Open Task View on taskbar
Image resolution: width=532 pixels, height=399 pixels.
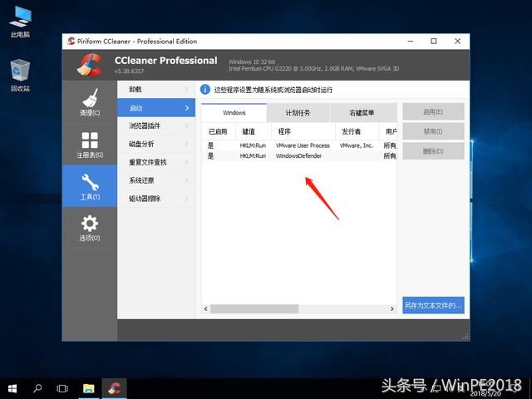click(62, 388)
